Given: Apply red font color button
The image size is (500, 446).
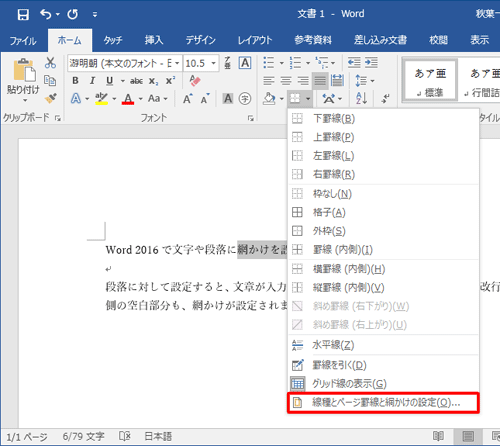Looking at the screenshot, I should (x=128, y=99).
